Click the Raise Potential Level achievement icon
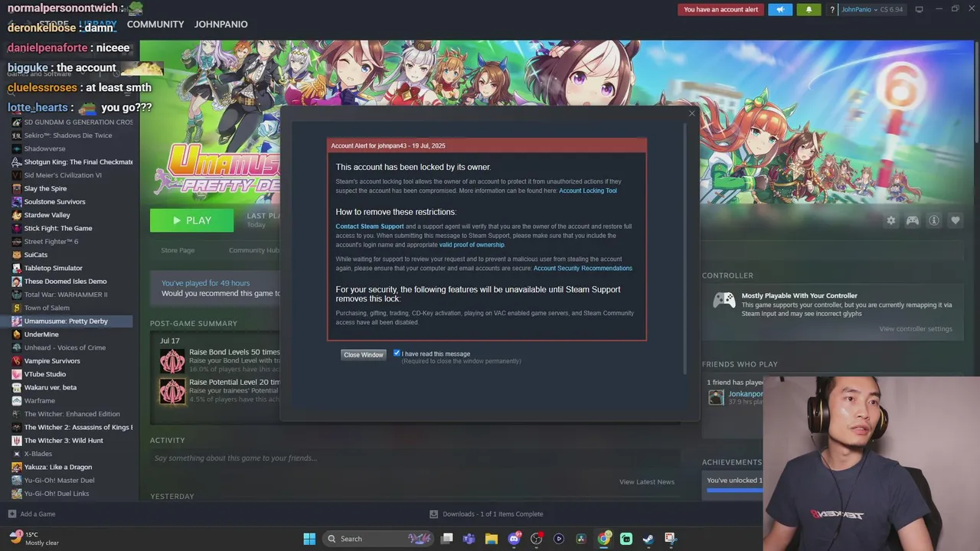This screenshot has height=551, width=980. [x=172, y=391]
